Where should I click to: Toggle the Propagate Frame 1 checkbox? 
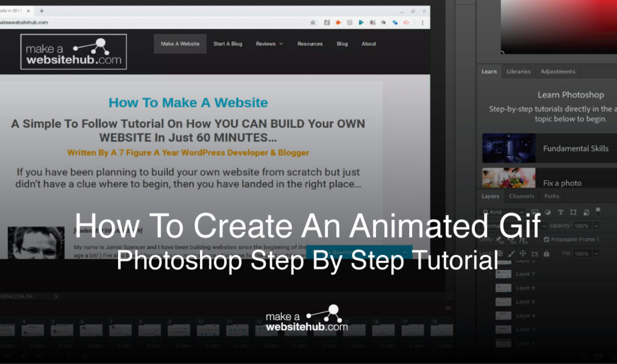tap(547, 239)
